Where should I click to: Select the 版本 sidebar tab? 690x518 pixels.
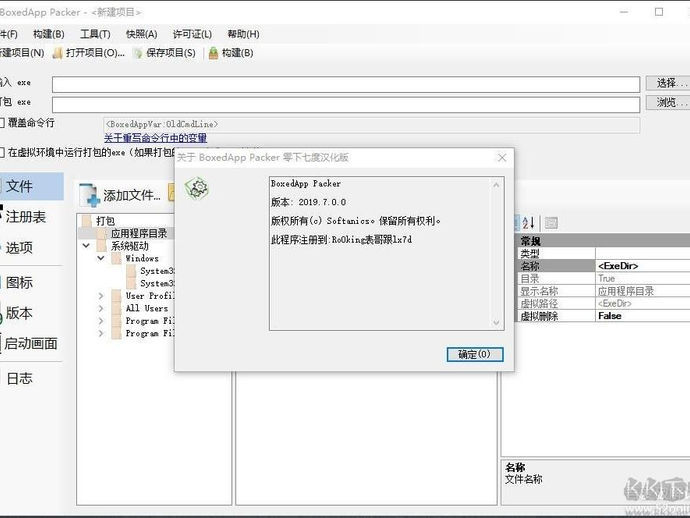19,313
